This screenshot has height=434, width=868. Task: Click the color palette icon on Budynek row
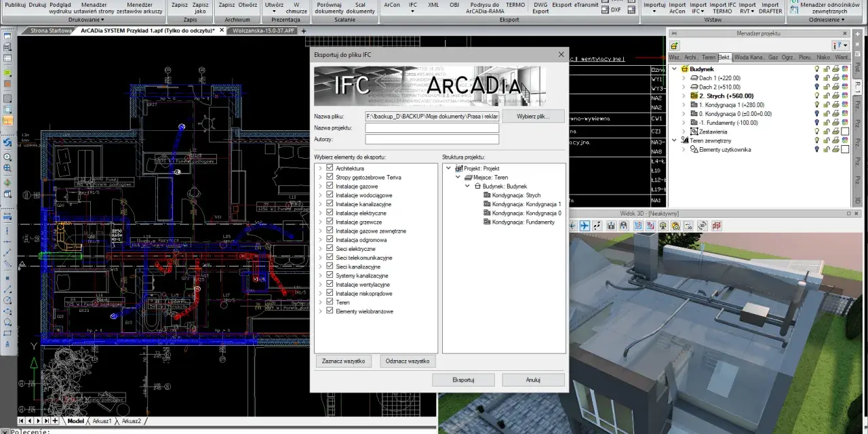pos(845,69)
